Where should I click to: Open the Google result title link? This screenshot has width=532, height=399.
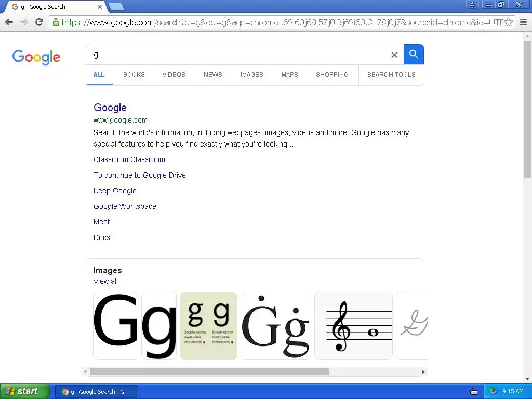(x=110, y=108)
